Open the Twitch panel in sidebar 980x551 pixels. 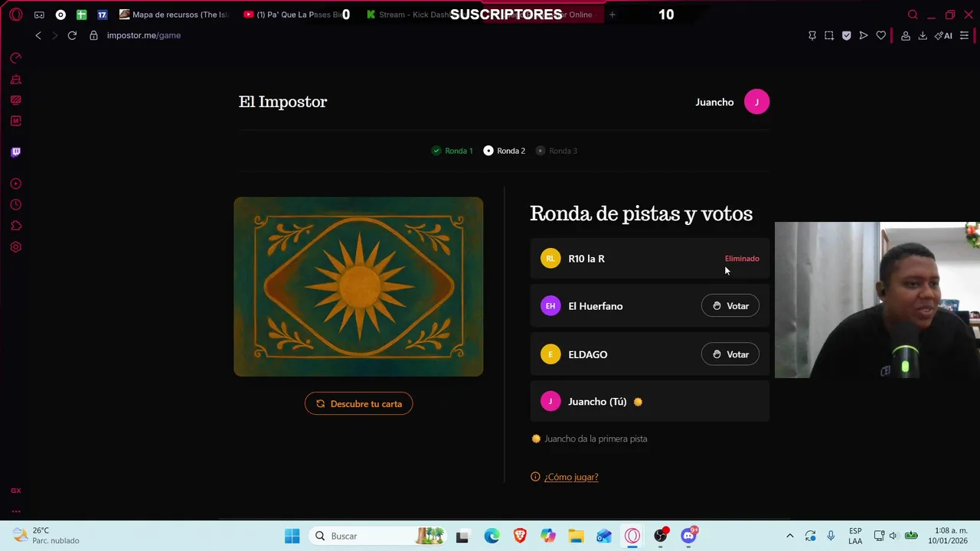pyautogui.click(x=15, y=152)
